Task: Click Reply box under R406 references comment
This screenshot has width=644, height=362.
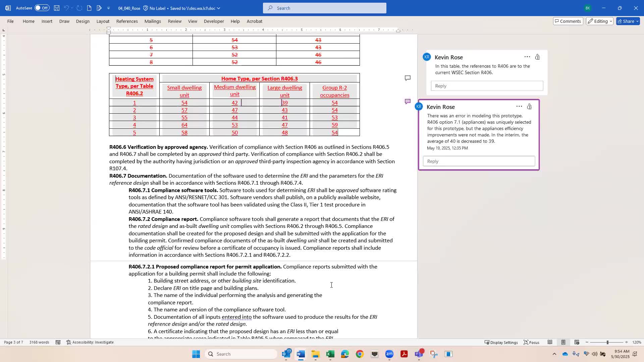Action: point(487,86)
